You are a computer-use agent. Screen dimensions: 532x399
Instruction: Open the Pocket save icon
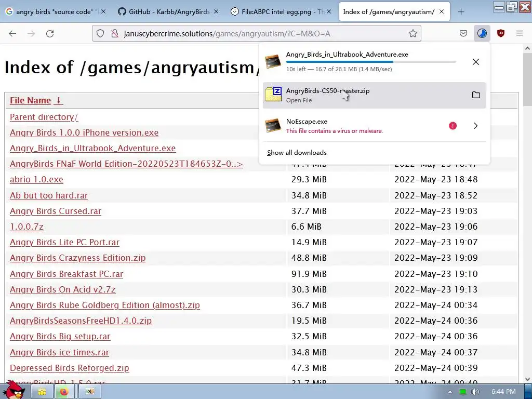click(x=463, y=33)
